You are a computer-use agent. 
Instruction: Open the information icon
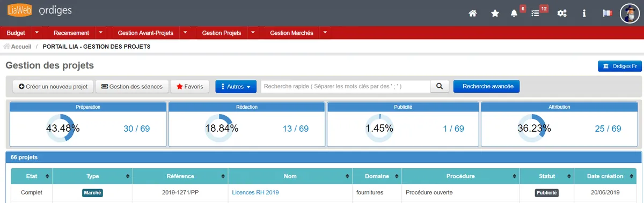tap(584, 13)
